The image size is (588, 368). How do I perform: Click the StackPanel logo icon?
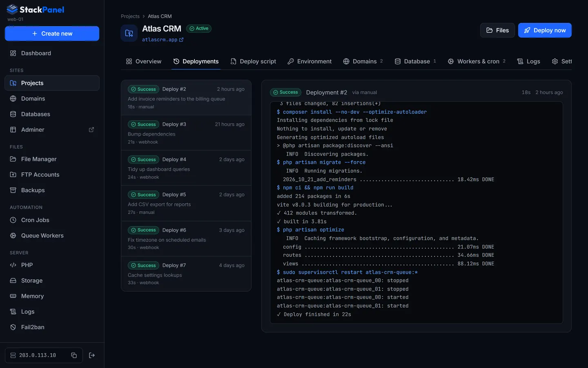coord(12,9)
